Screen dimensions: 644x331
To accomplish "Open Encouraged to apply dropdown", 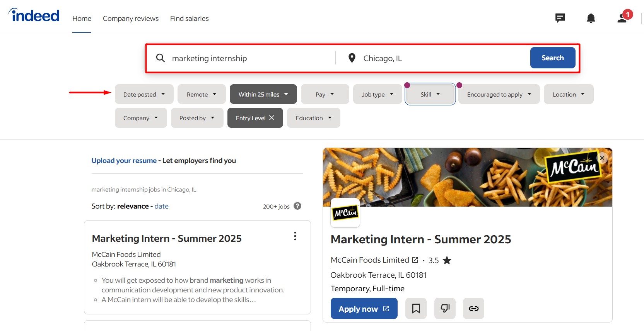I will coord(499,94).
